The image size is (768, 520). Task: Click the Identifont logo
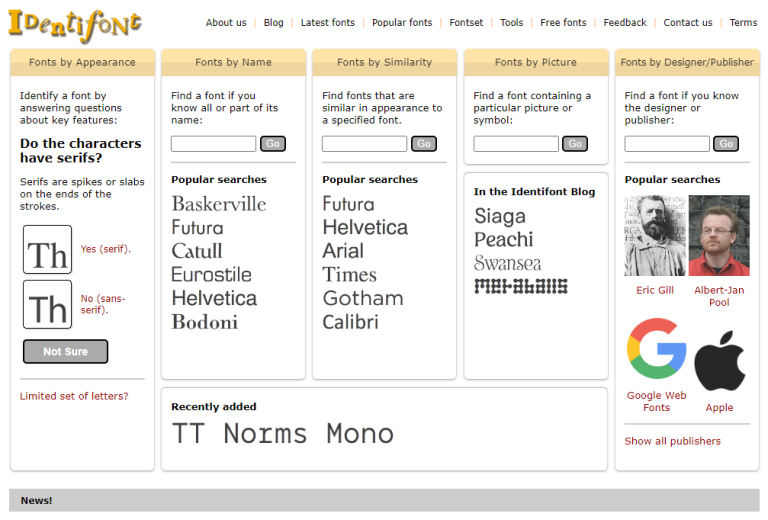coord(74,25)
